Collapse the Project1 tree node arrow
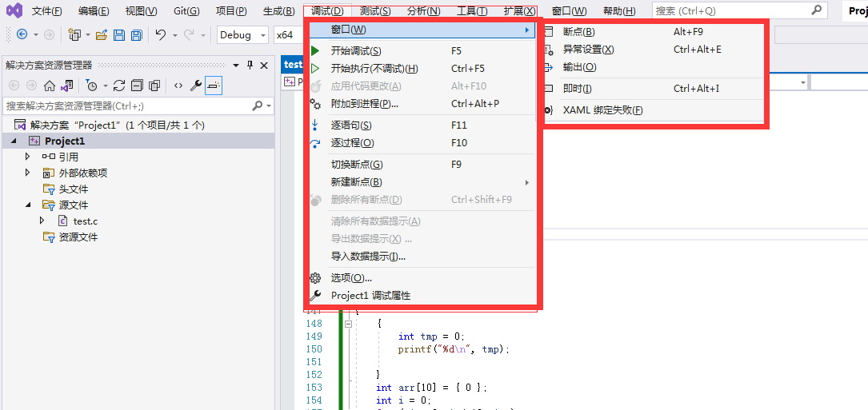The image size is (868, 410). pos(14,141)
